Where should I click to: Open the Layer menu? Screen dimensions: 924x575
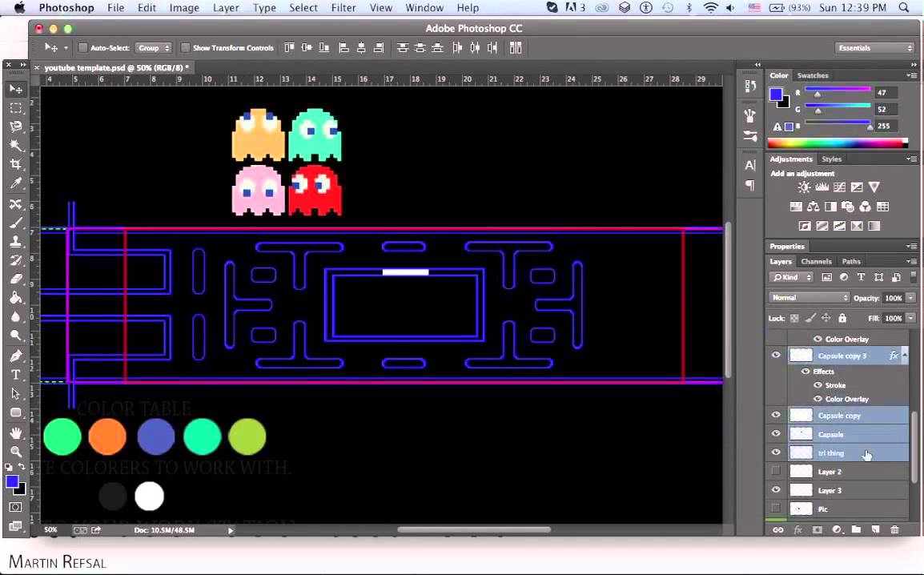[226, 8]
